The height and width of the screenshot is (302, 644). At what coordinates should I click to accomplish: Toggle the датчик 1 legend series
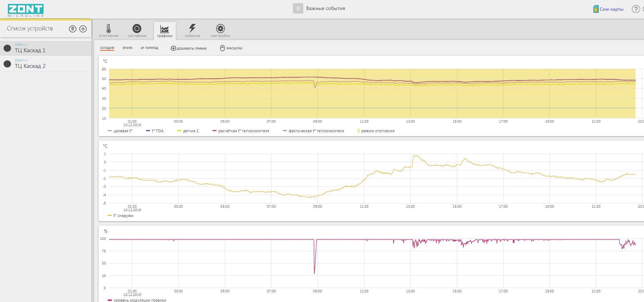[x=188, y=131]
